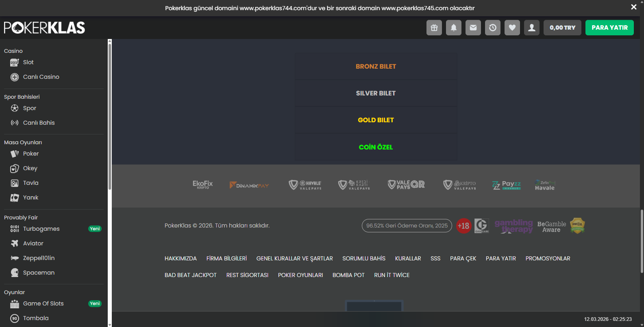Click the ValePays QR payment logo
644x327 pixels.
[x=406, y=185]
